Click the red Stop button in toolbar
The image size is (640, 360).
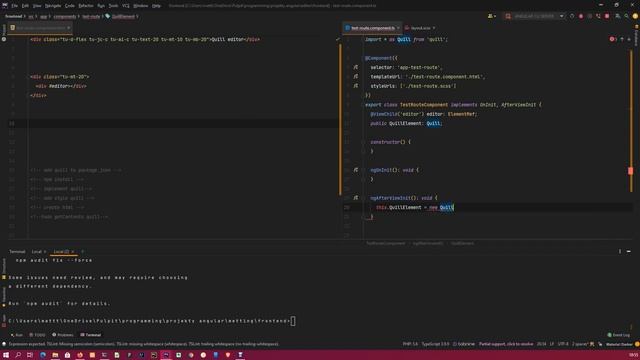point(607,16)
